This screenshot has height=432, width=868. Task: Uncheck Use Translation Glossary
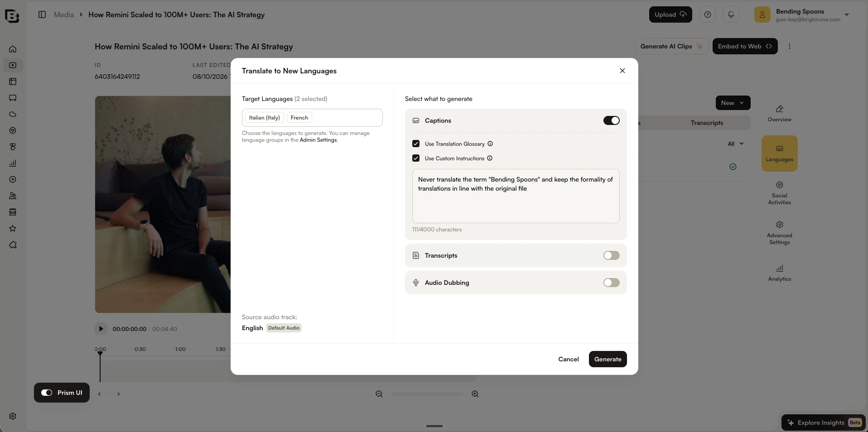point(416,144)
